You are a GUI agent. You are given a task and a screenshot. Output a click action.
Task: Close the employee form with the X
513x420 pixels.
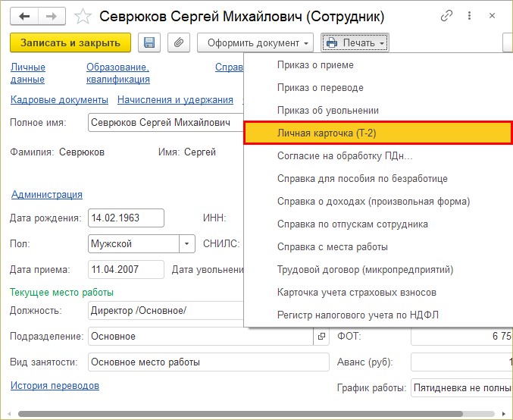(492, 15)
